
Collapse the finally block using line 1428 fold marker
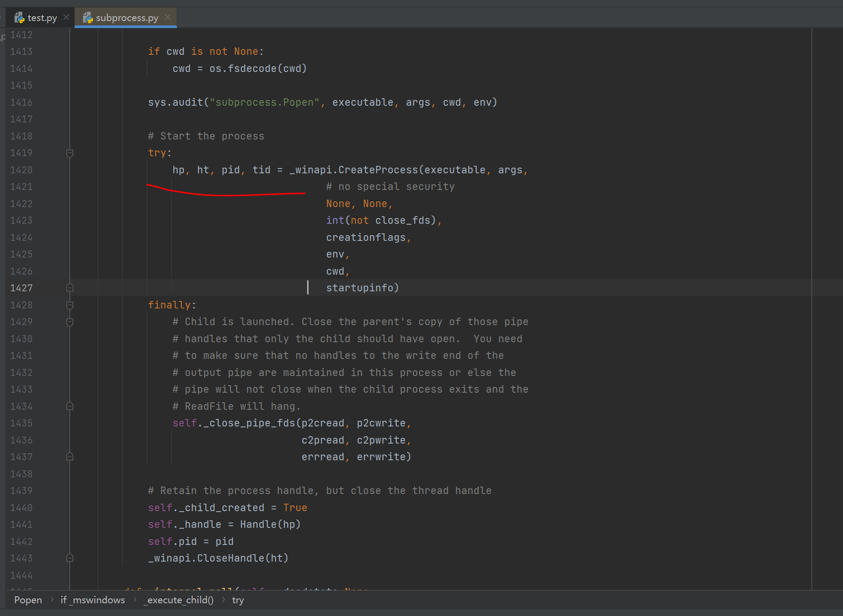point(69,306)
